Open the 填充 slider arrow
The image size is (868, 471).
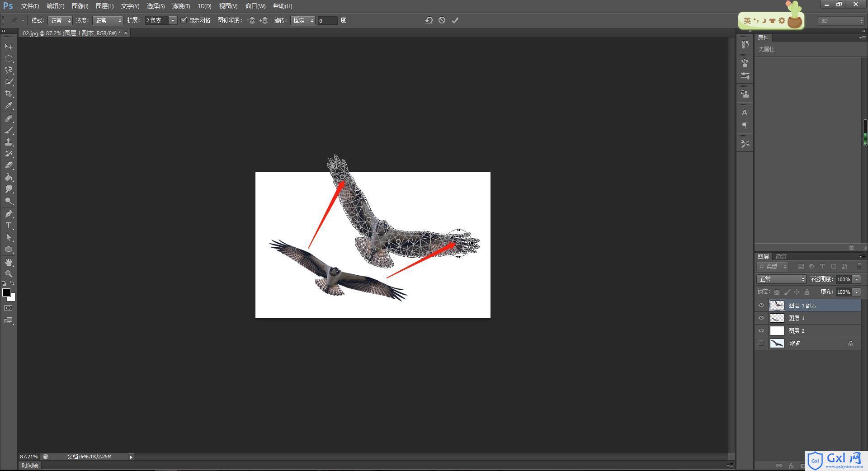pyautogui.click(x=856, y=292)
